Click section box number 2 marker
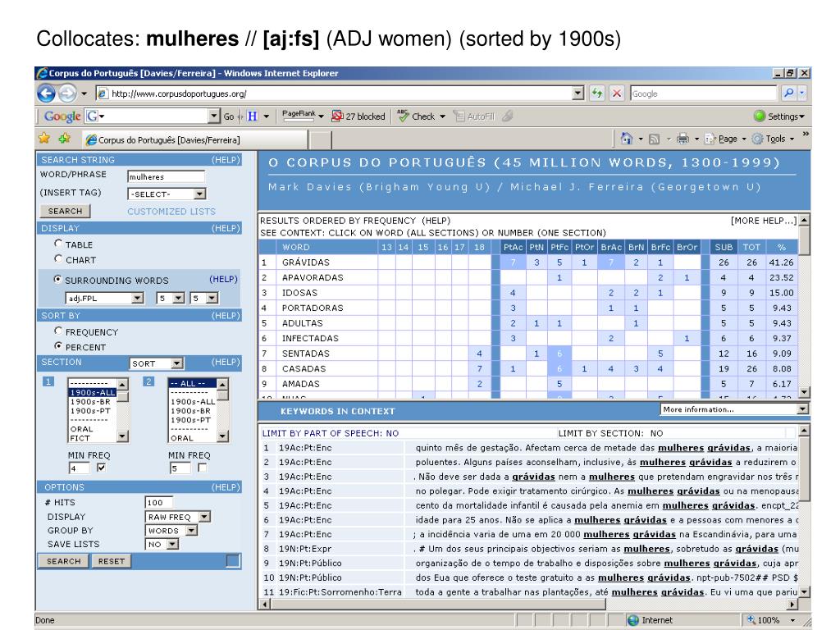This screenshot has height=630, width=840. (x=148, y=381)
